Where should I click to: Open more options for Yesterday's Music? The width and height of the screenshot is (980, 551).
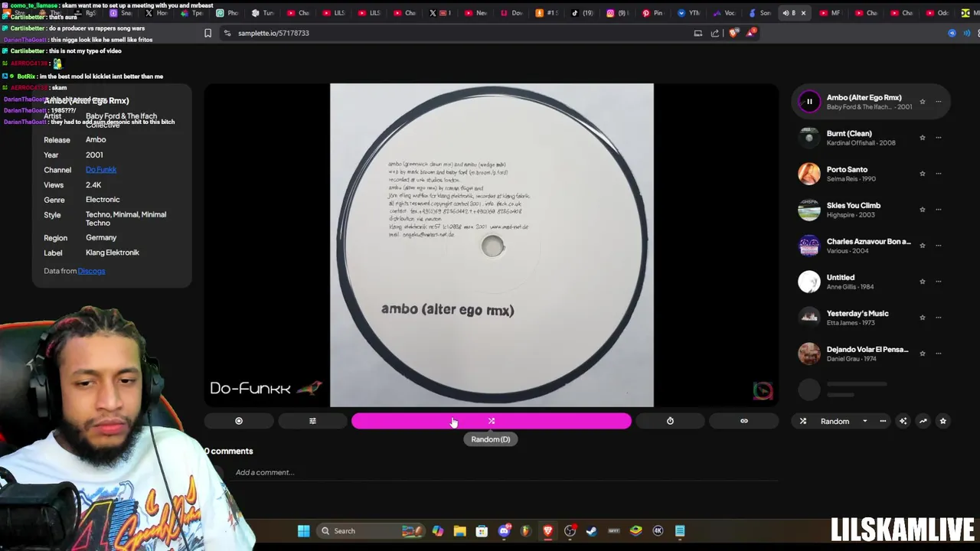938,318
